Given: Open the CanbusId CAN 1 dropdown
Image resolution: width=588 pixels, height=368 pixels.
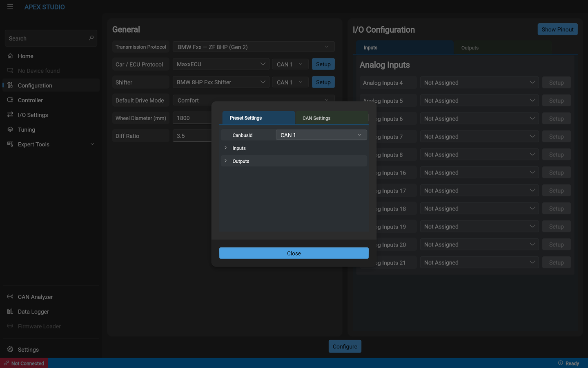Looking at the screenshot, I should point(321,135).
